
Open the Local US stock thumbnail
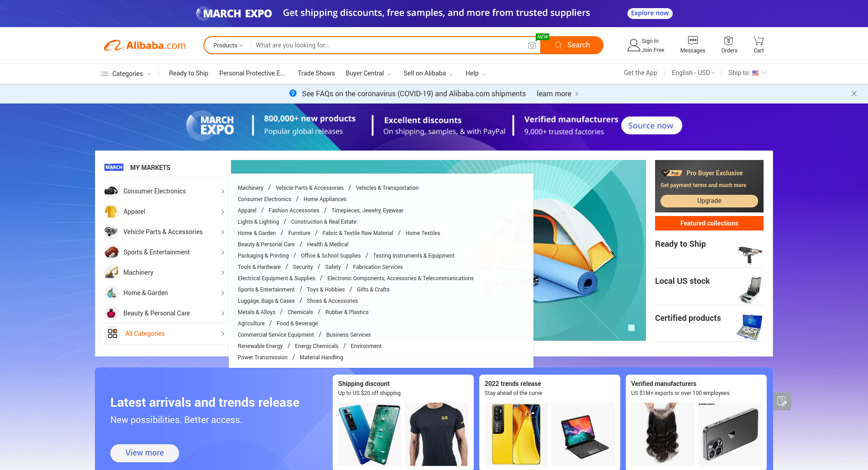point(751,290)
